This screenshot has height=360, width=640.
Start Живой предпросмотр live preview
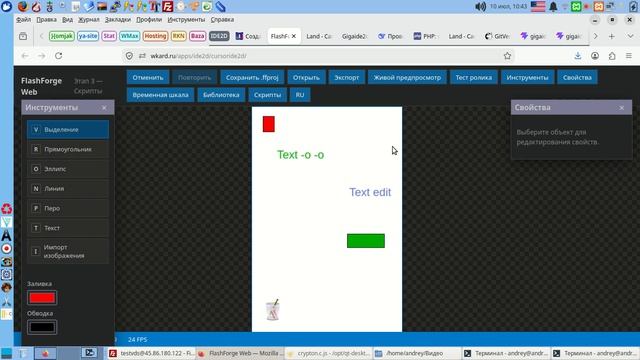pos(407,77)
